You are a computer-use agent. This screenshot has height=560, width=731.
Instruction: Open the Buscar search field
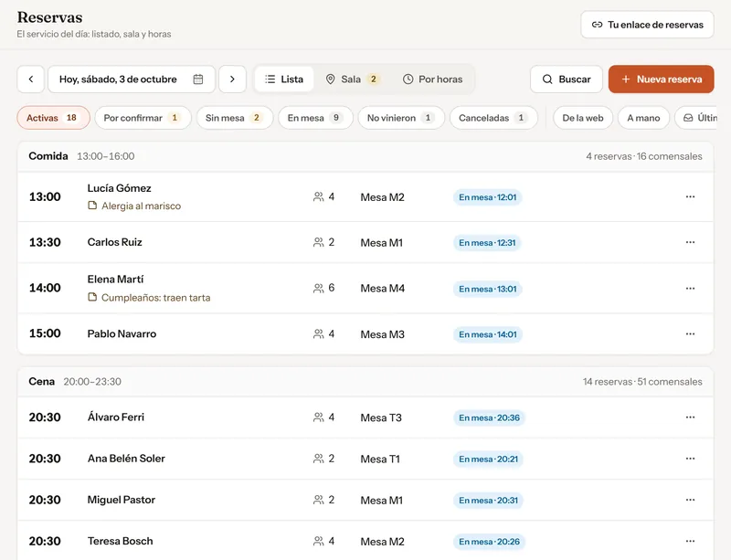click(x=566, y=79)
